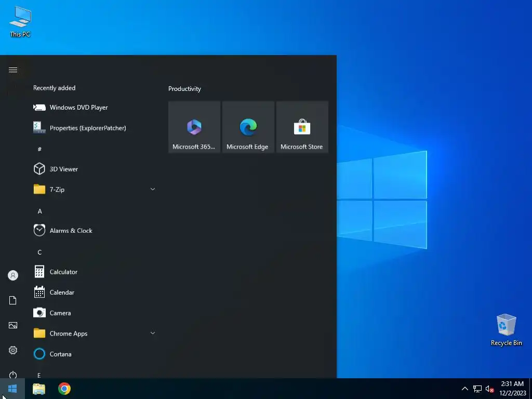
Task: Launch Cortana
Action: coord(95,354)
